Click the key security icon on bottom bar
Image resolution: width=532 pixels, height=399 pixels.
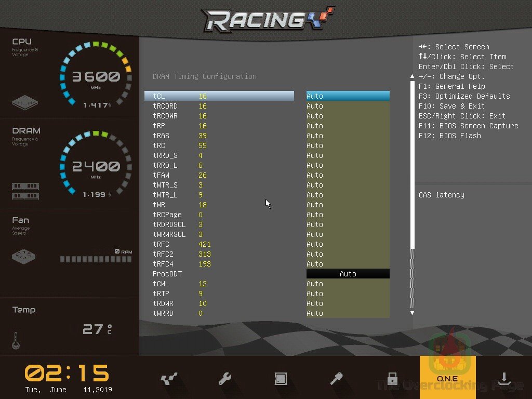click(336, 379)
